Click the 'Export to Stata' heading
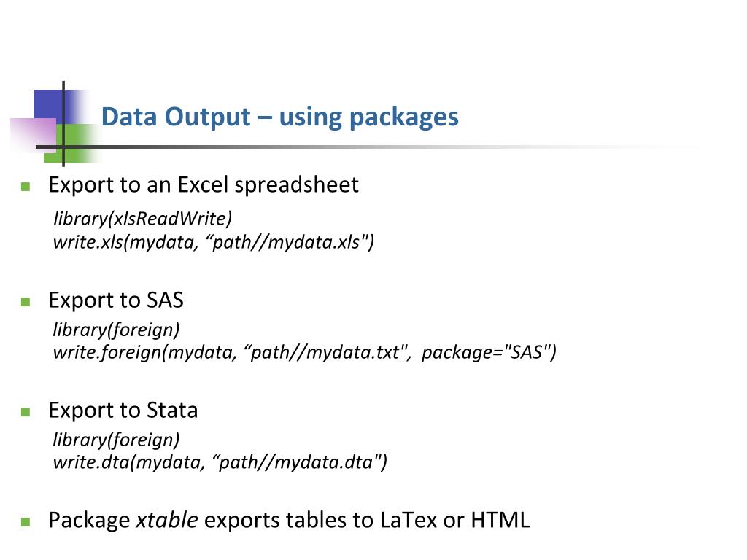Viewport: 747px width, 560px height. click(123, 410)
